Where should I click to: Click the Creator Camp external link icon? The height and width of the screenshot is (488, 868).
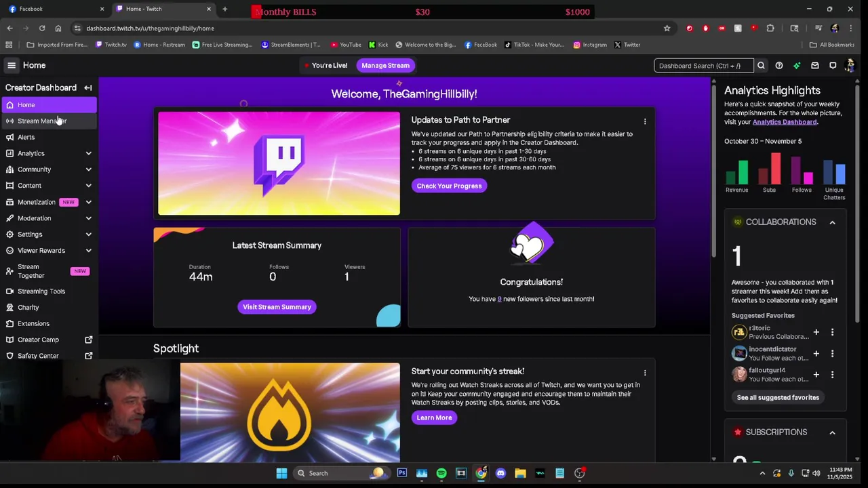click(88, 340)
